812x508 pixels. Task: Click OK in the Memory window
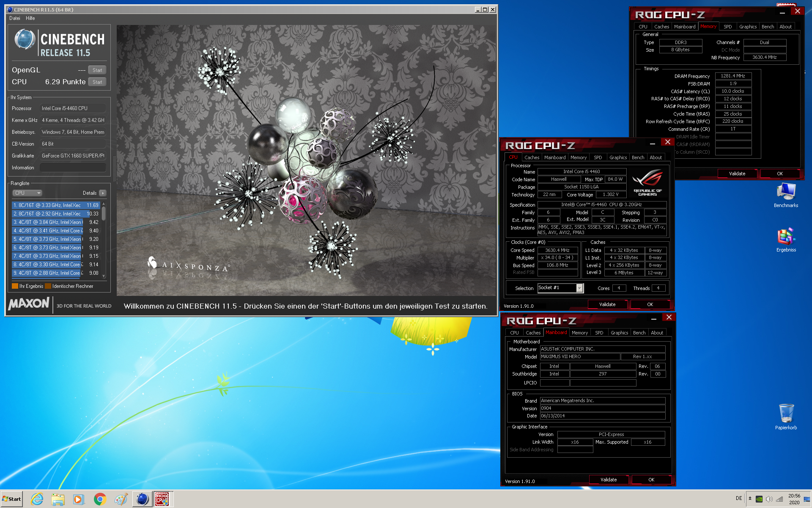click(x=780, y=174)
